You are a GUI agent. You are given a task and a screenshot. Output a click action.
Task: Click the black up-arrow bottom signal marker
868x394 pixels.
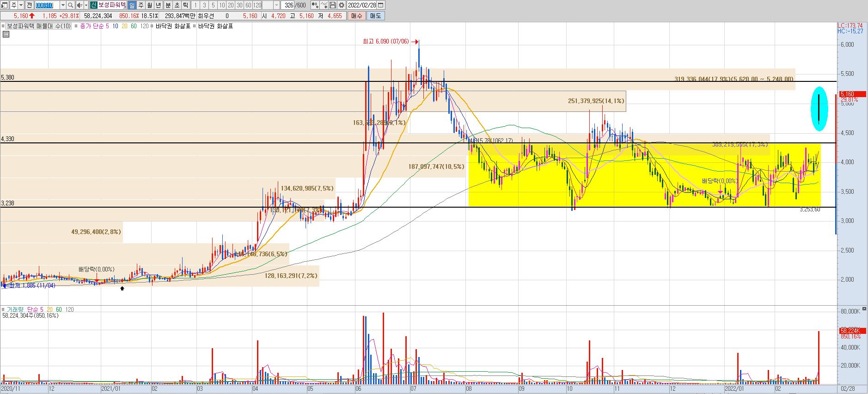click(x=122, y=289)
